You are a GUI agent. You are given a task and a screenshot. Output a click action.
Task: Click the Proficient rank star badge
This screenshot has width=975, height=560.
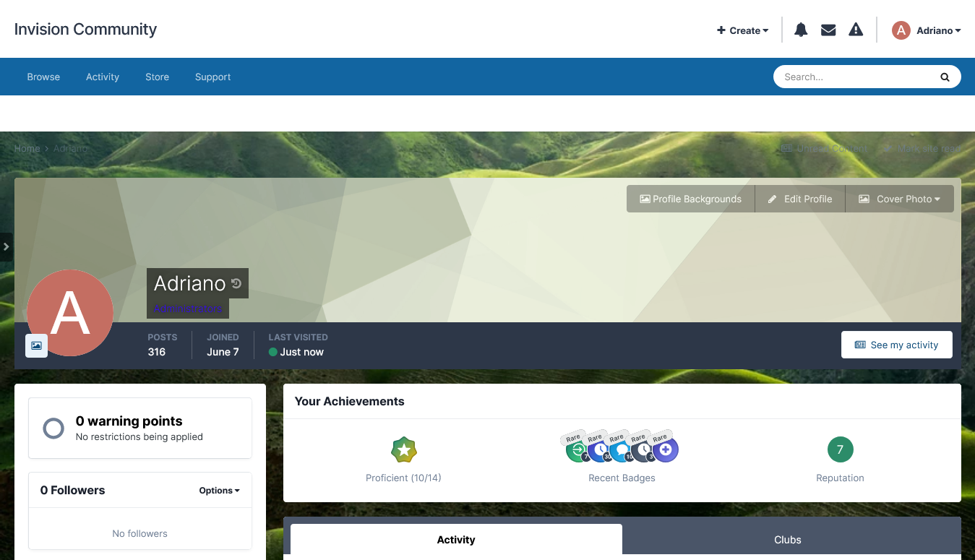403,450
